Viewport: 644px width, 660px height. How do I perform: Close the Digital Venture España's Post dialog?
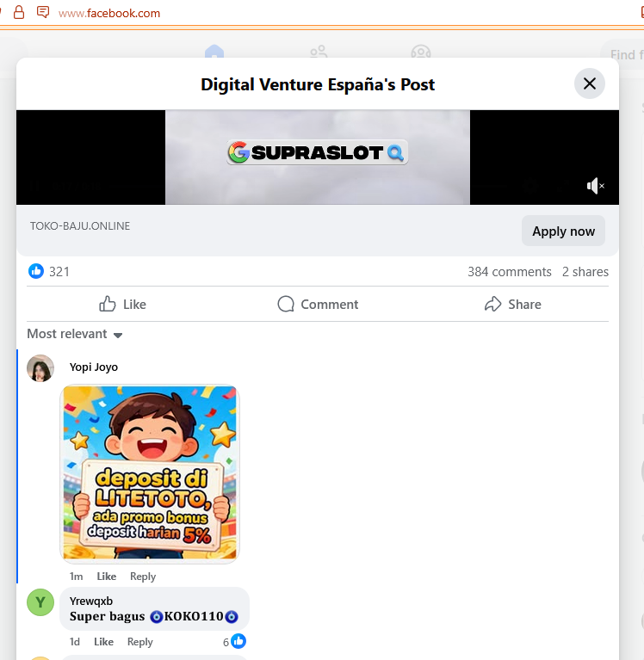tap(589, 83)
